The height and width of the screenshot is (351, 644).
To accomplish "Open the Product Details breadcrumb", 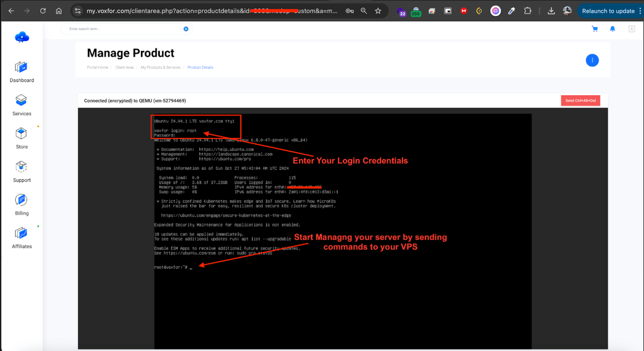I will (x=200, y=67).
